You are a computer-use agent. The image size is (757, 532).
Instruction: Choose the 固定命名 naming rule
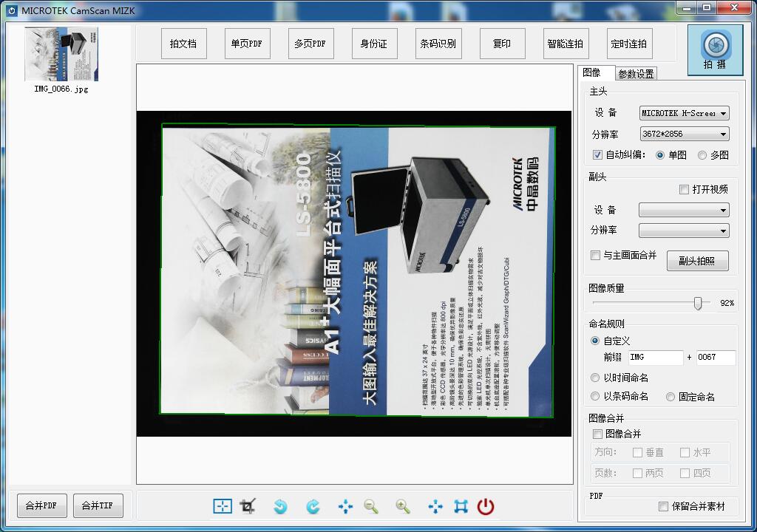670,397
